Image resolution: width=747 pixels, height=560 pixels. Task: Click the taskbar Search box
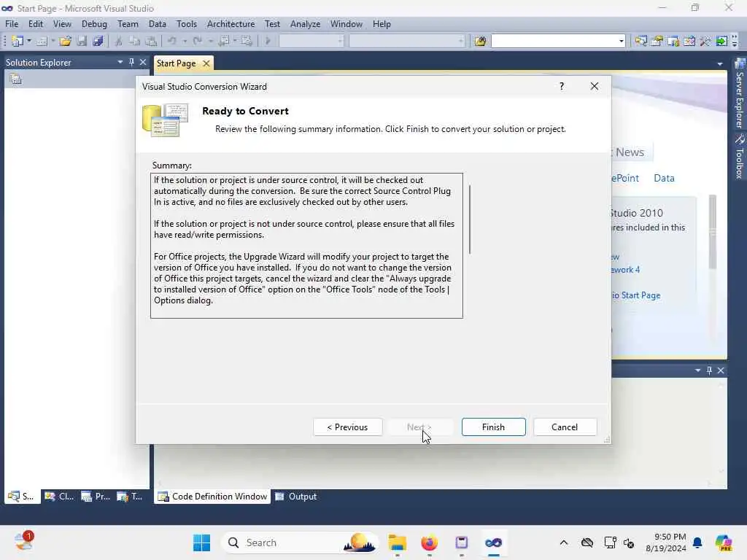[x=300, y=542]
